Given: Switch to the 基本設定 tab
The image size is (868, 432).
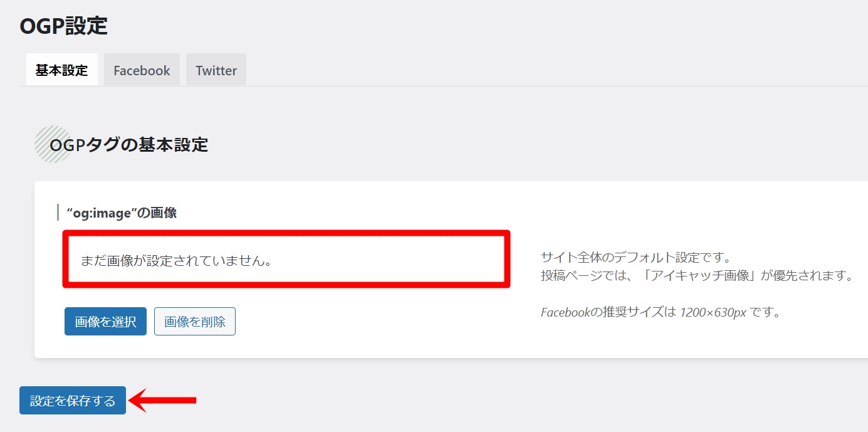Looking at the screenshot, I should (x=62, y=70).
